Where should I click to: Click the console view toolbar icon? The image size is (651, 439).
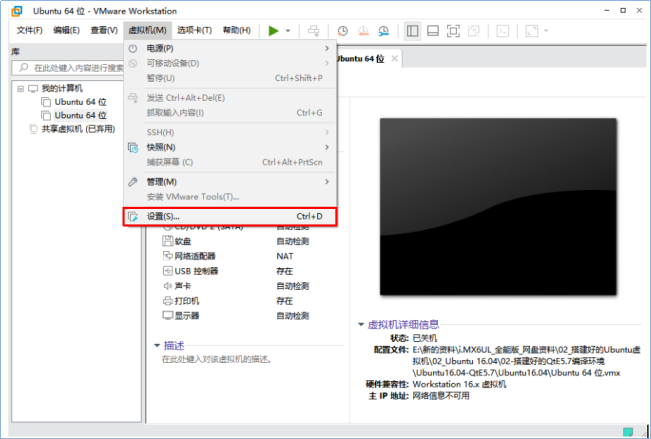pyautogui.click(x=503, y=31)
